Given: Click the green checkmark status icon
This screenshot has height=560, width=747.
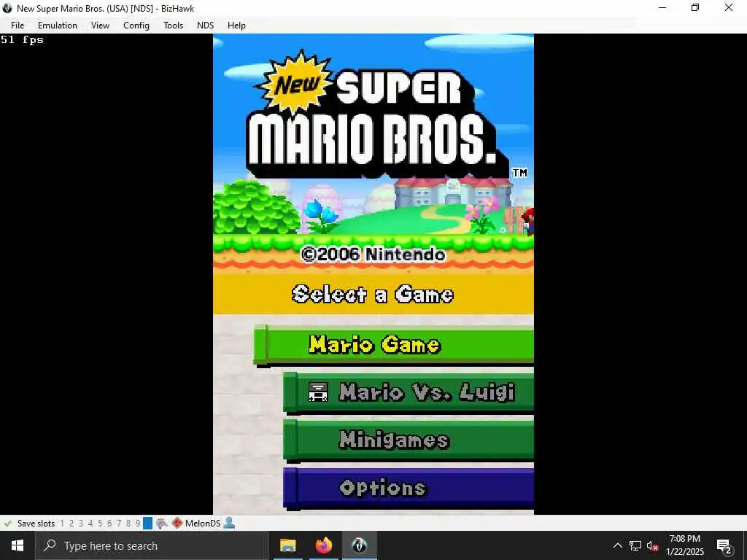Looking at the screenshot, I should point(7,524).
